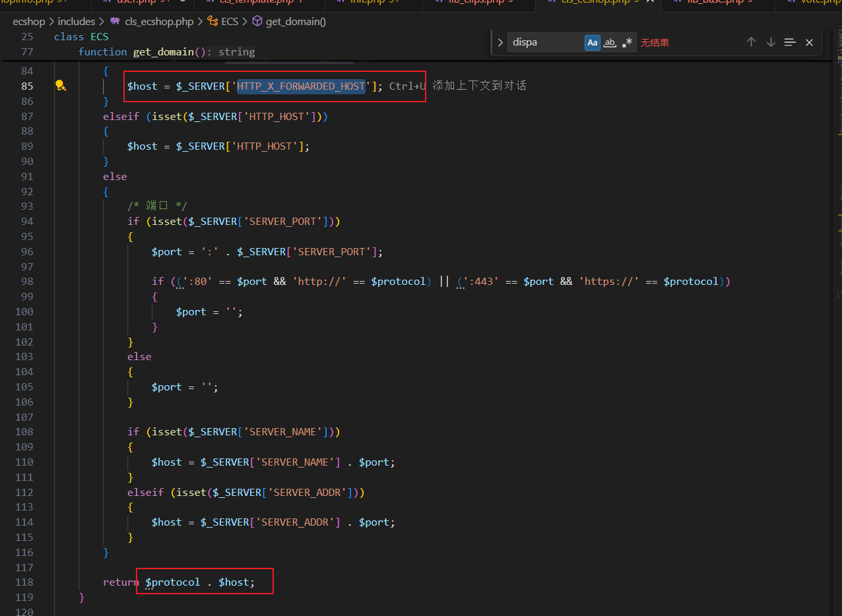Jump to sticky header 'class ECS'
Image resolution: width=842 pixels, height=616 pixels.
(81, 36)
